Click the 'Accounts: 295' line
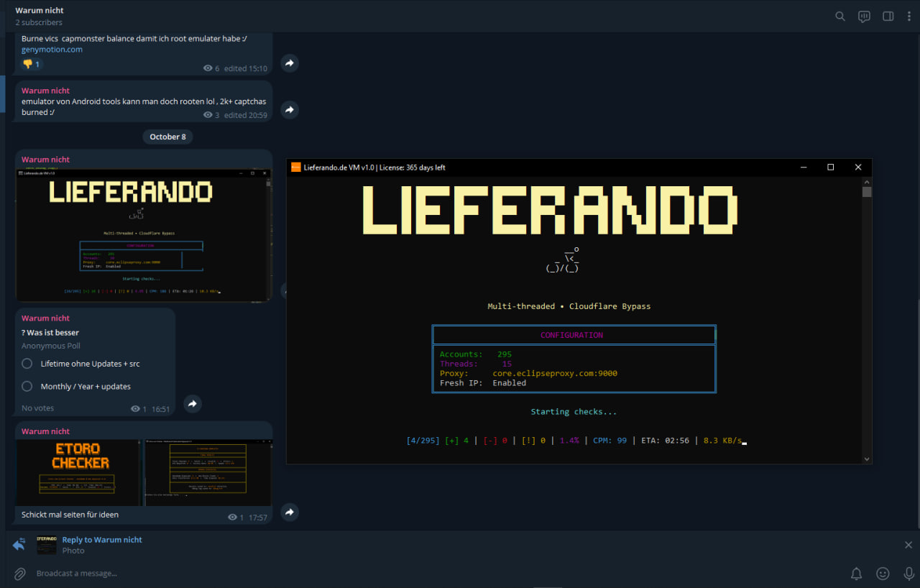Screen dimensions: 920x588 [476, 354]
